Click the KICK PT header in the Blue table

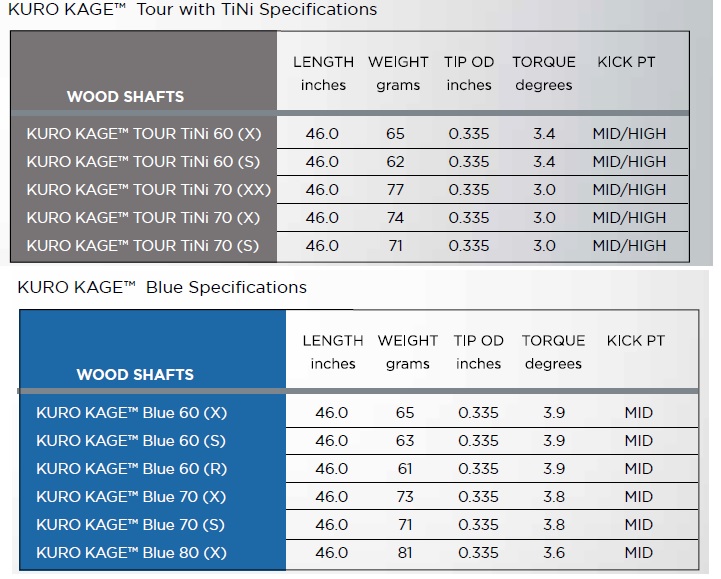click(x=636, y=341)
